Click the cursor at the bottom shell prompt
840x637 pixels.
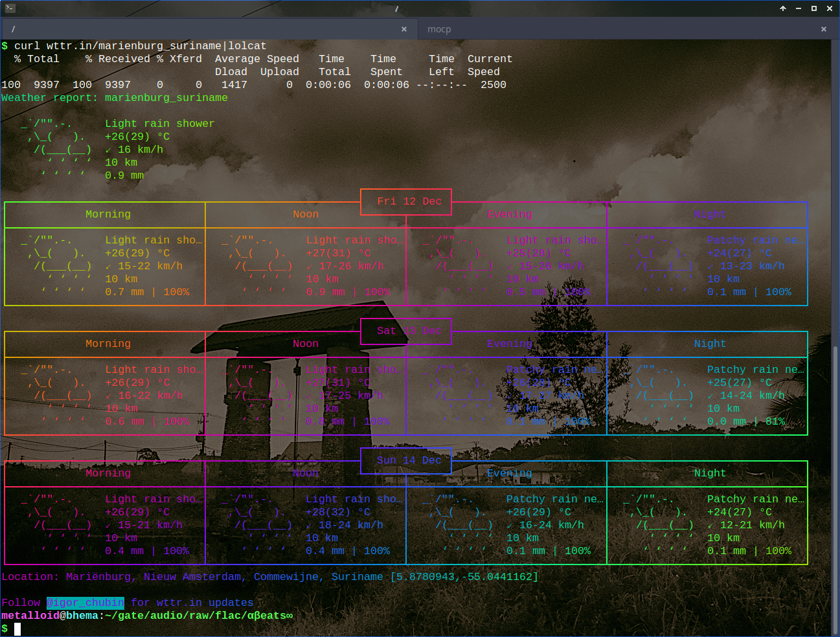pos(17,629)
